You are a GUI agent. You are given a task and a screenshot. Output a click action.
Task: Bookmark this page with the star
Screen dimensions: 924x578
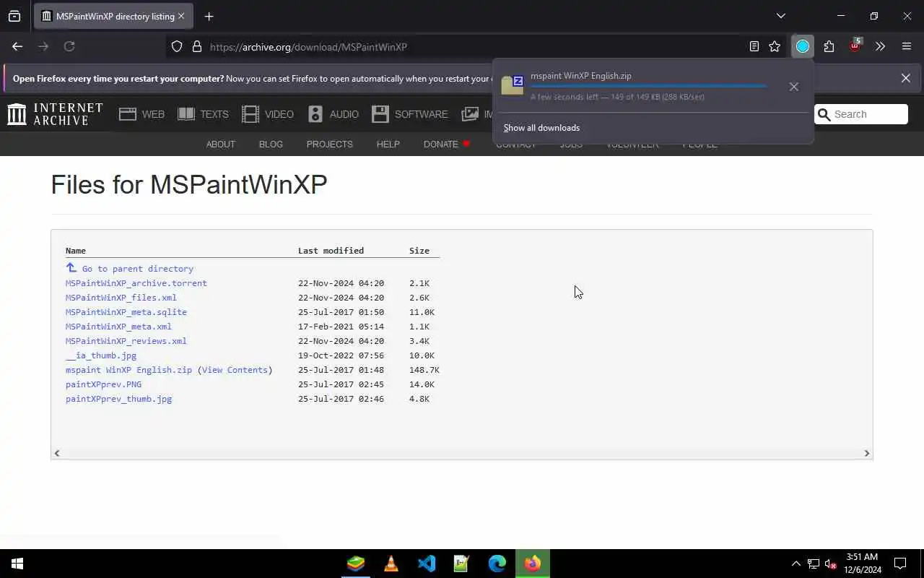tap(775, 46)
